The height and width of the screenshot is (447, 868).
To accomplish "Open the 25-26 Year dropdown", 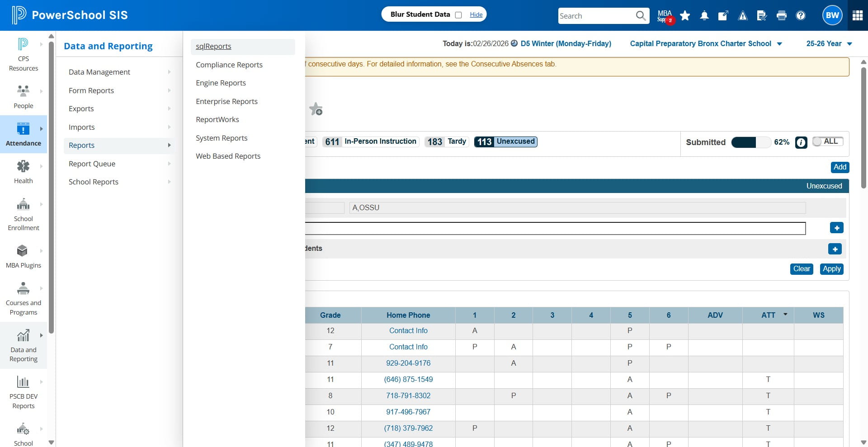I will coord(829,43).
